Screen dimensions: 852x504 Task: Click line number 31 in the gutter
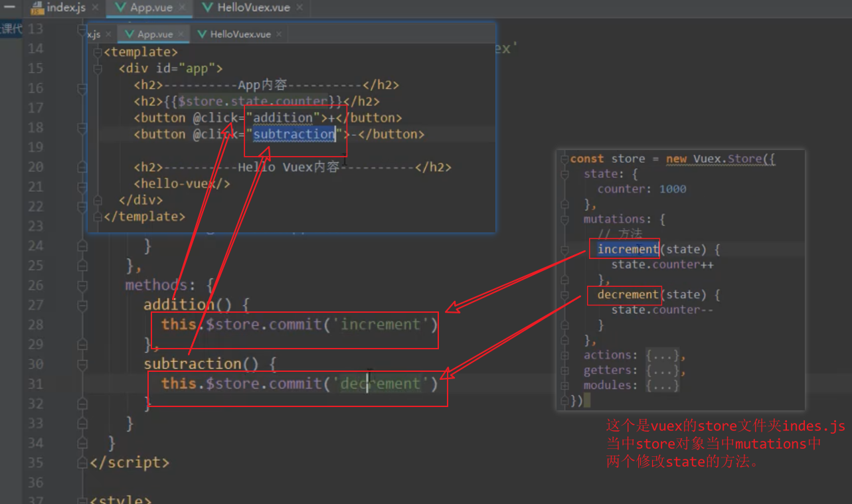(x=35, y=384)
